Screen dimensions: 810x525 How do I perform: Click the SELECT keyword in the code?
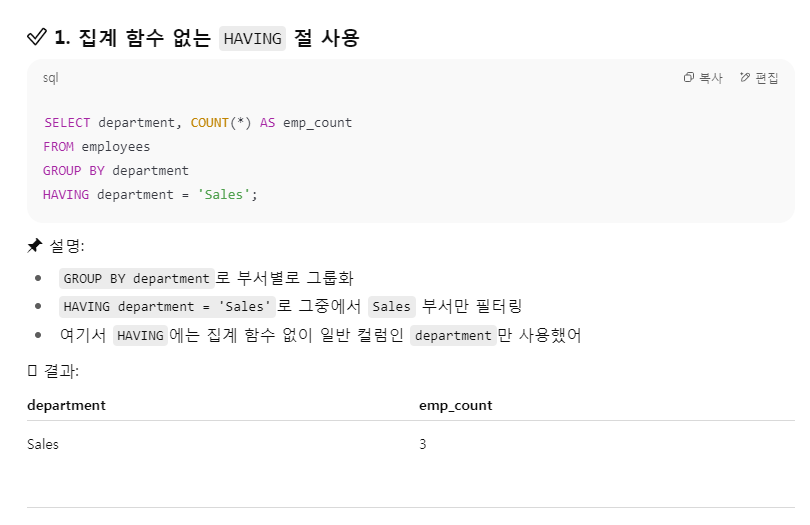67,123
